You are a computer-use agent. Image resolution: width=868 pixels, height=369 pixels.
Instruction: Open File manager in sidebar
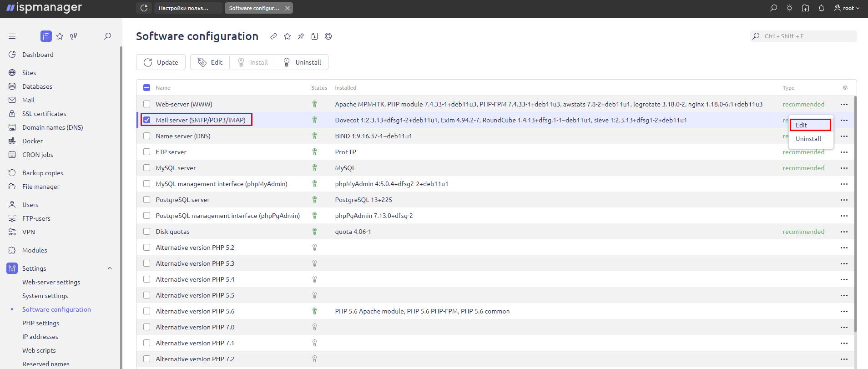click(x=41, y=187)
